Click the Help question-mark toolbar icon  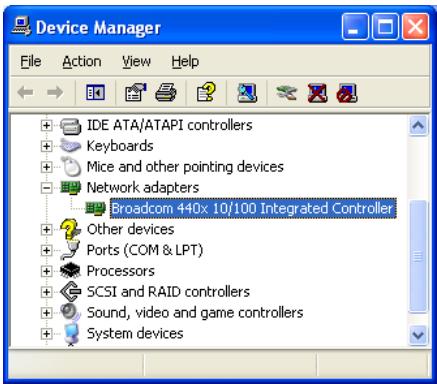[206, 92]
